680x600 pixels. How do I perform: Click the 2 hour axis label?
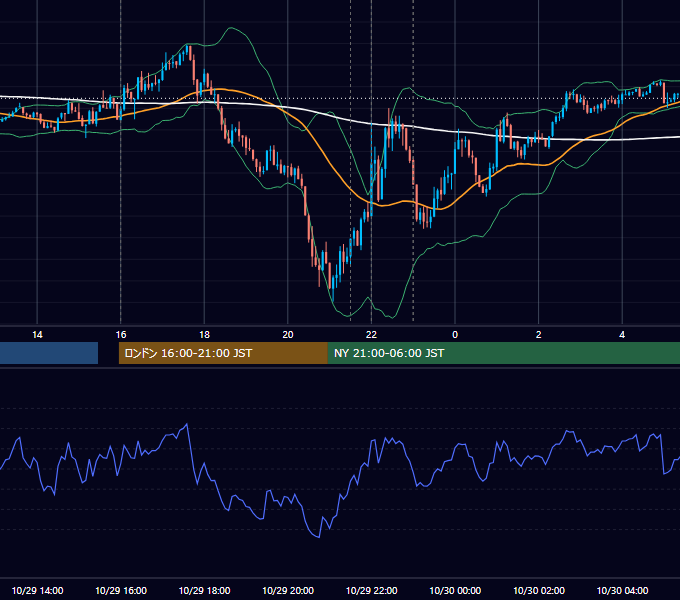(539, 335)
